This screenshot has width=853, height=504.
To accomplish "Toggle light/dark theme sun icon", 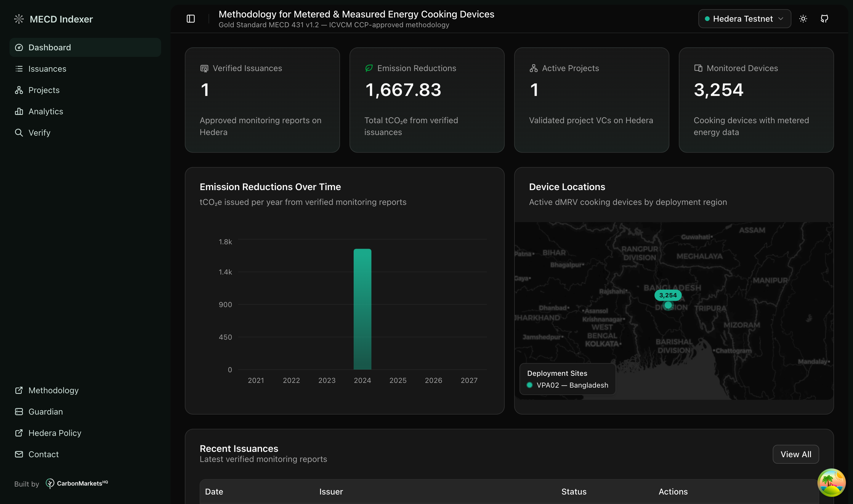I will 803,19.
